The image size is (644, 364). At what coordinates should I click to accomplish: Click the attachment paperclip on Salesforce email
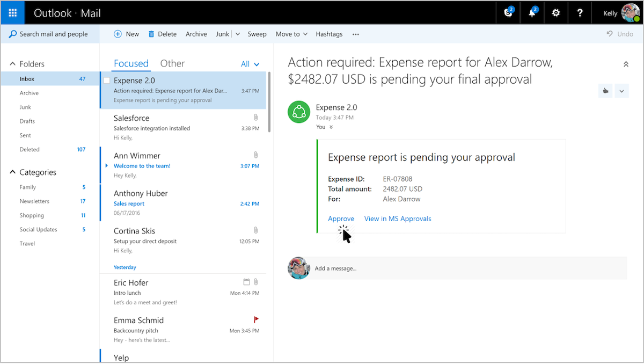coord(256,117)
